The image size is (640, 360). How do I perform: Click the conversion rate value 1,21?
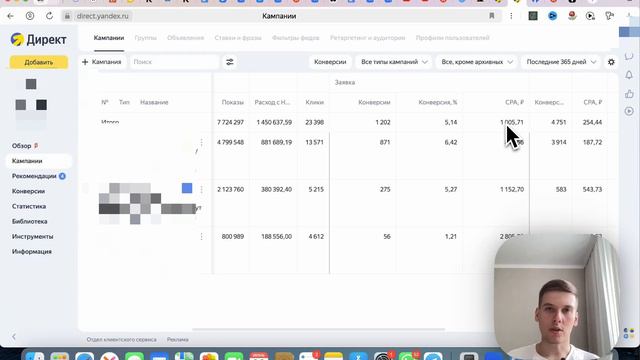[451, 236]
